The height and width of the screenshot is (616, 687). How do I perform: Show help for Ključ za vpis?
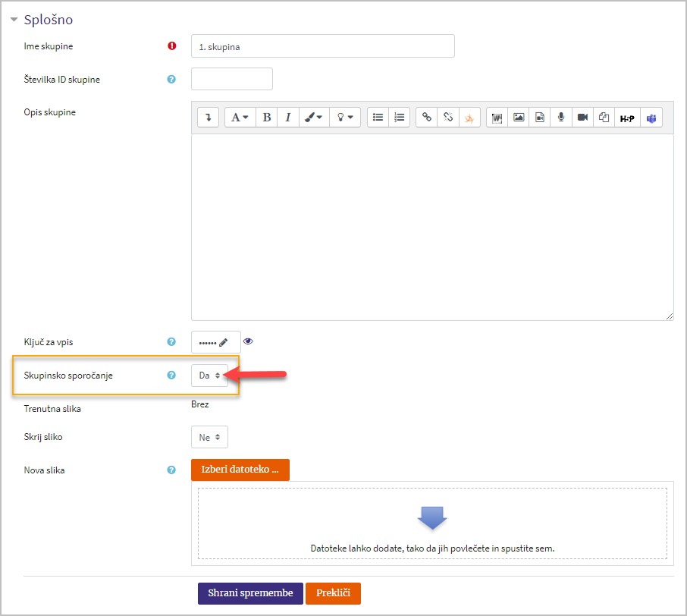point(171,341)
